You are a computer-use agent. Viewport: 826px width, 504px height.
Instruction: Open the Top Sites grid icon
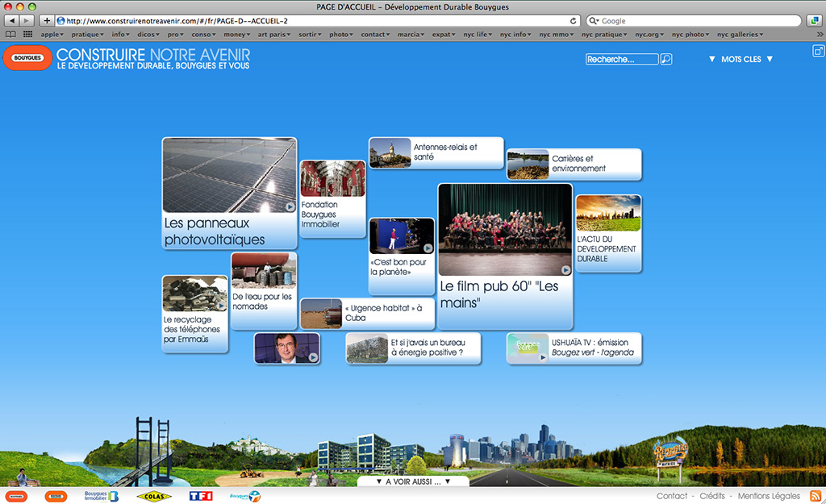pyautogui.click(x=28, y=34)
